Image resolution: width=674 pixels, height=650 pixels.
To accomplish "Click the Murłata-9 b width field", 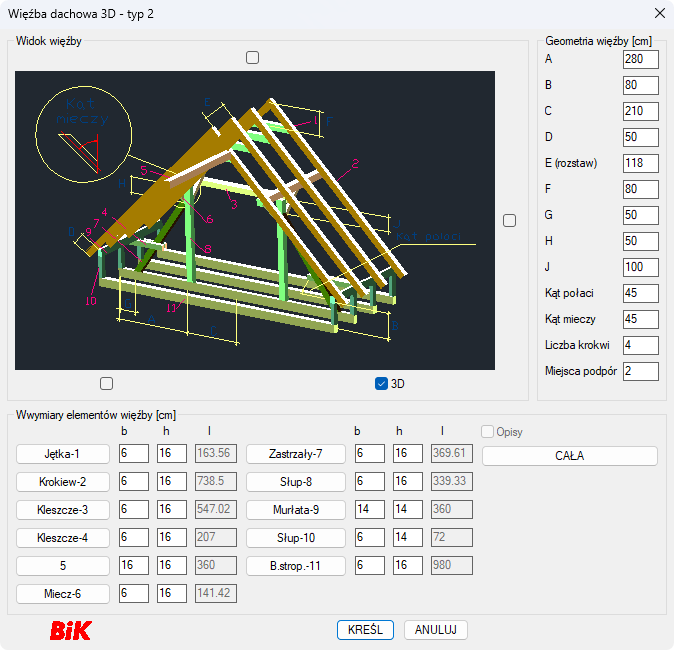I will pos(370,509).
